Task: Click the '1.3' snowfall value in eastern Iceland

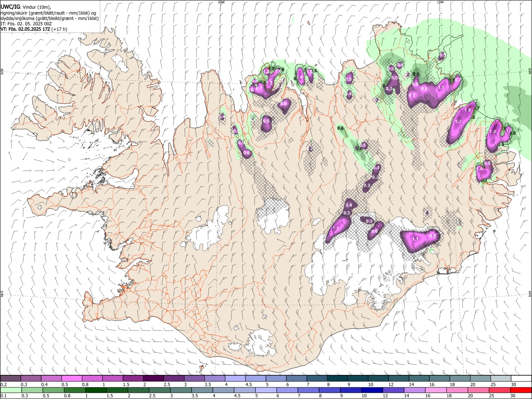Action: (458, 121)
